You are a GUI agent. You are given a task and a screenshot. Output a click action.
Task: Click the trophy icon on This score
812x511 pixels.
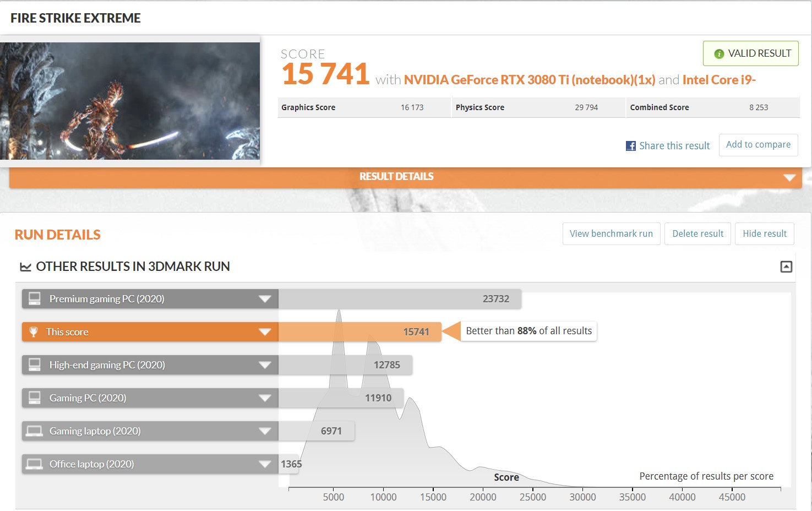point(34,332)
